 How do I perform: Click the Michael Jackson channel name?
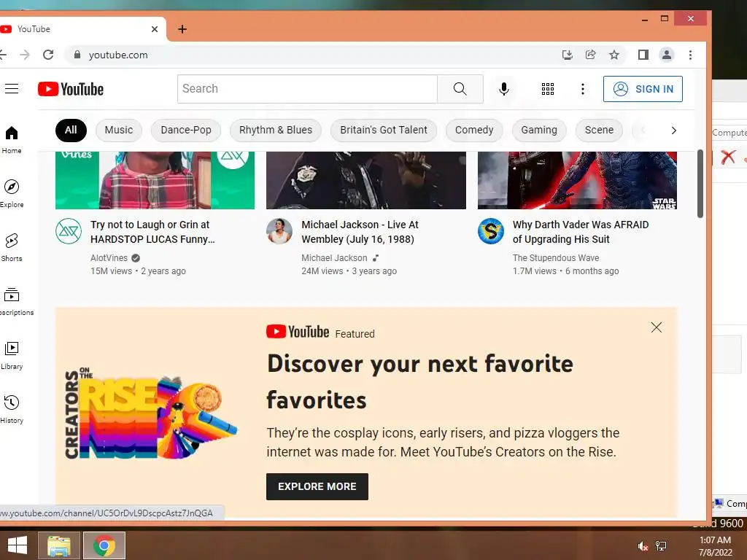pos(334,257)
